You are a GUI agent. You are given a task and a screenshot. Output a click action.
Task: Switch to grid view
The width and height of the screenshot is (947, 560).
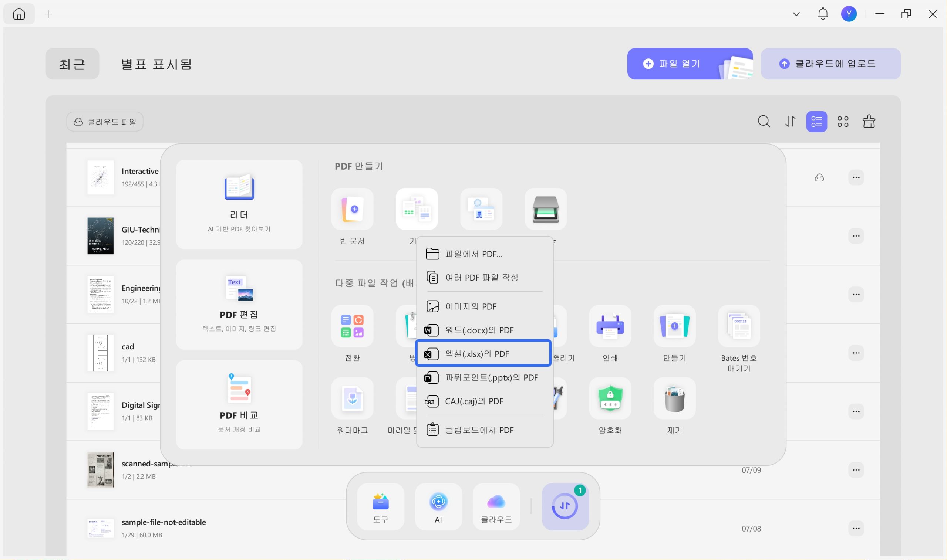click(x=843, y=122)
